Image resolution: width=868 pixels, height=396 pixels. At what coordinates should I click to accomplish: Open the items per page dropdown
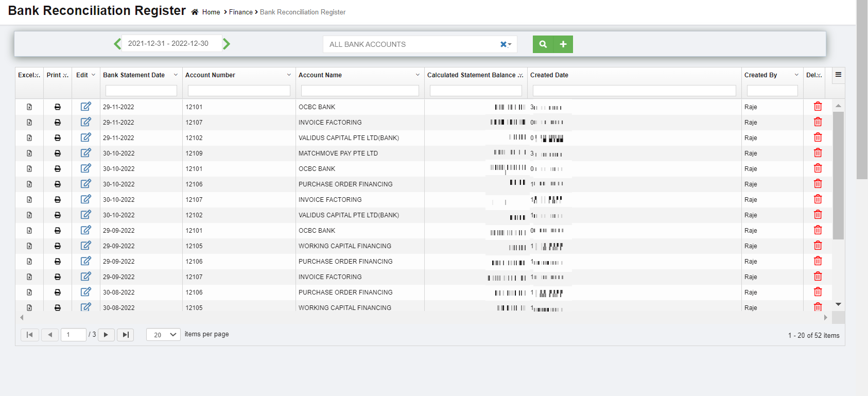tap(163, 335)
